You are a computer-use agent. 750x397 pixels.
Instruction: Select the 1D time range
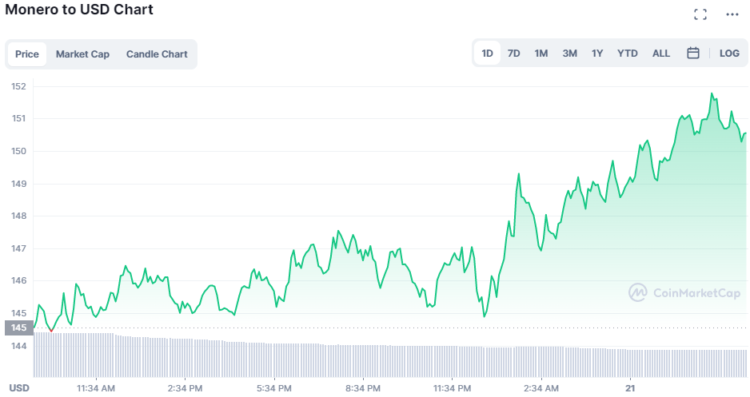pyautogui.click(x=487, y=53)
